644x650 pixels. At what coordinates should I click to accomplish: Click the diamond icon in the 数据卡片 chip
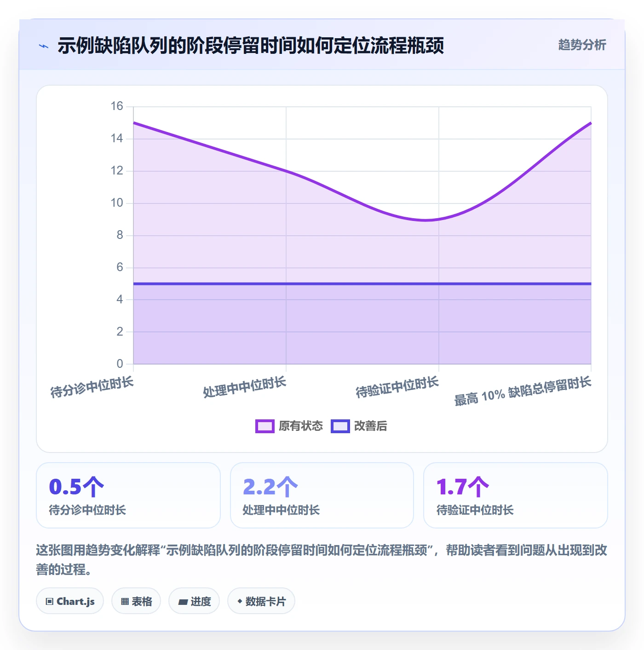(240, 601)
